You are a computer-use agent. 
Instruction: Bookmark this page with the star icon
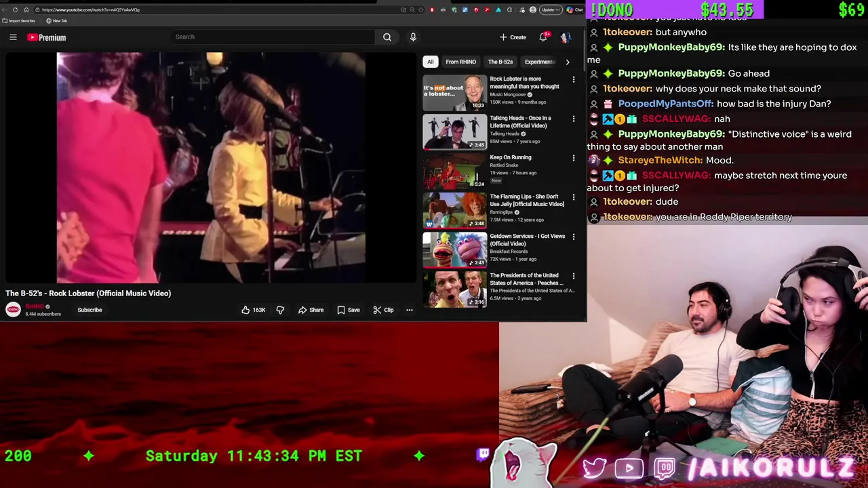pyautogui.click(x=421, y=9)
